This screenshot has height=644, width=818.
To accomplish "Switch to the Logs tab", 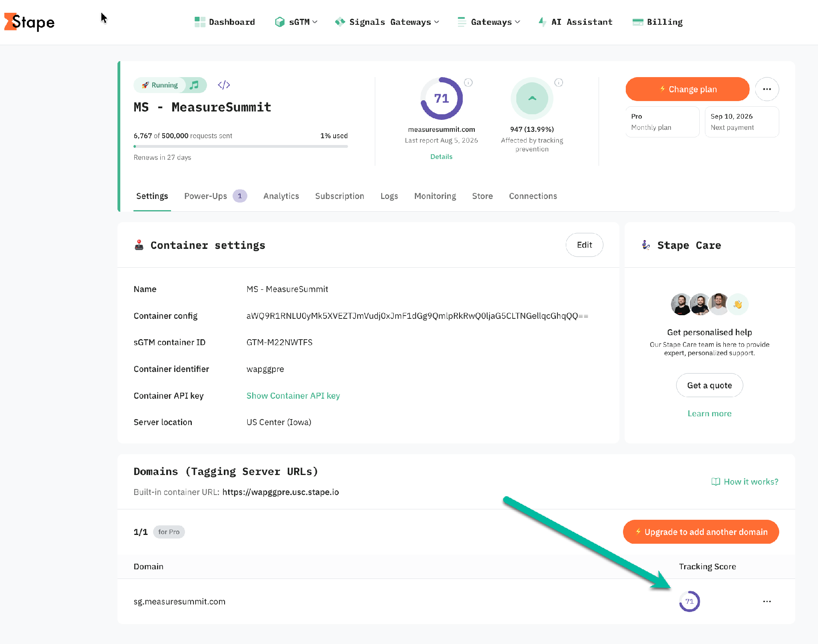I will [389, 196].
